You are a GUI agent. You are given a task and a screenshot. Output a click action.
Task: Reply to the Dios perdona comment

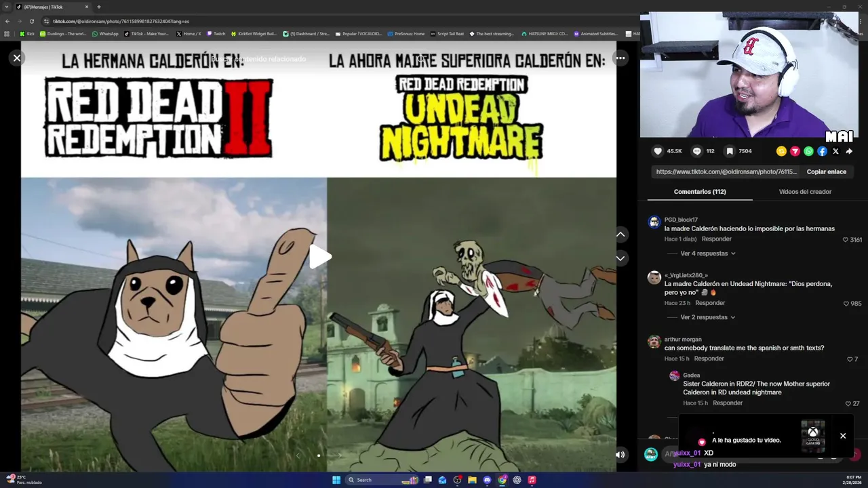[710, 303]
